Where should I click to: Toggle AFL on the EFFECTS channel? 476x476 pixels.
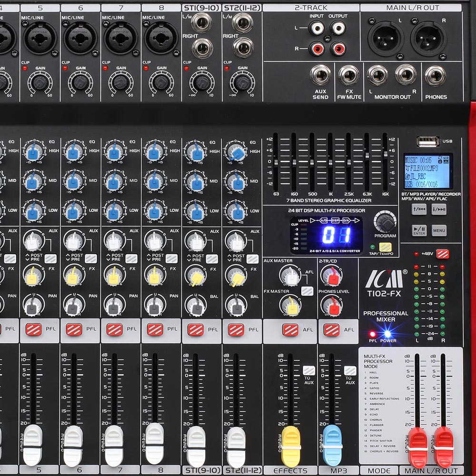click(290, 330)
